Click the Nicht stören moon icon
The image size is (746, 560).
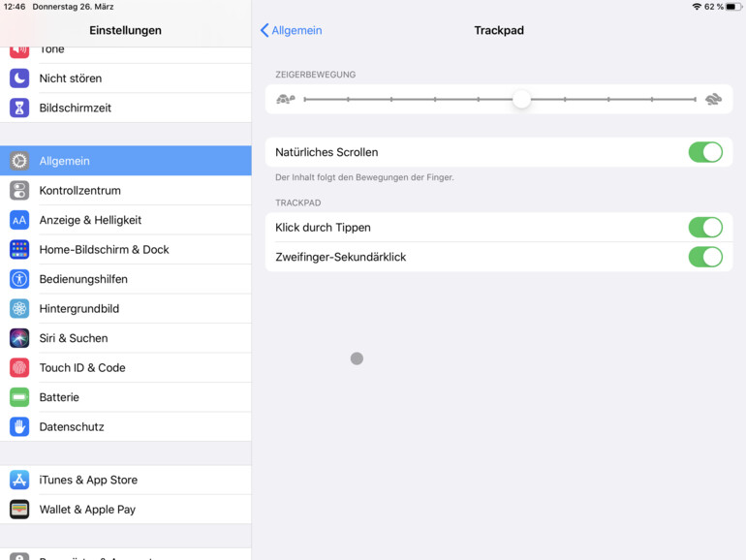pyautogui.click(x=19, y=78)
